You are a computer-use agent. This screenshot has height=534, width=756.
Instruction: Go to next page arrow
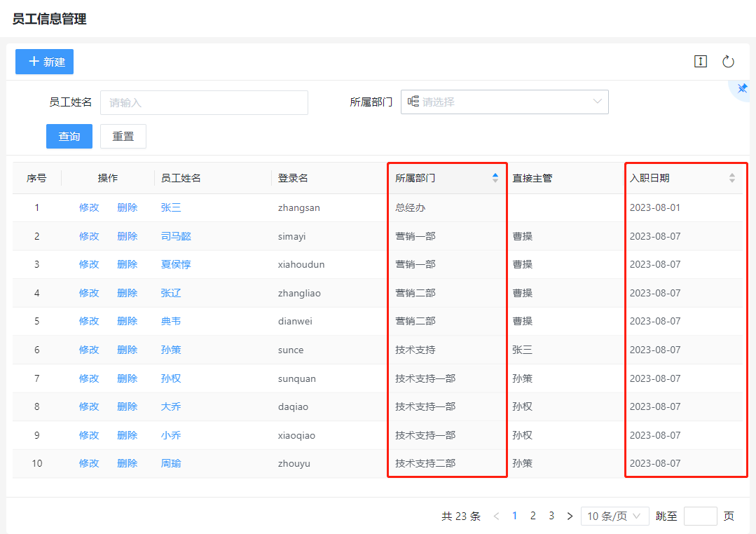click(x=570, y=516)
